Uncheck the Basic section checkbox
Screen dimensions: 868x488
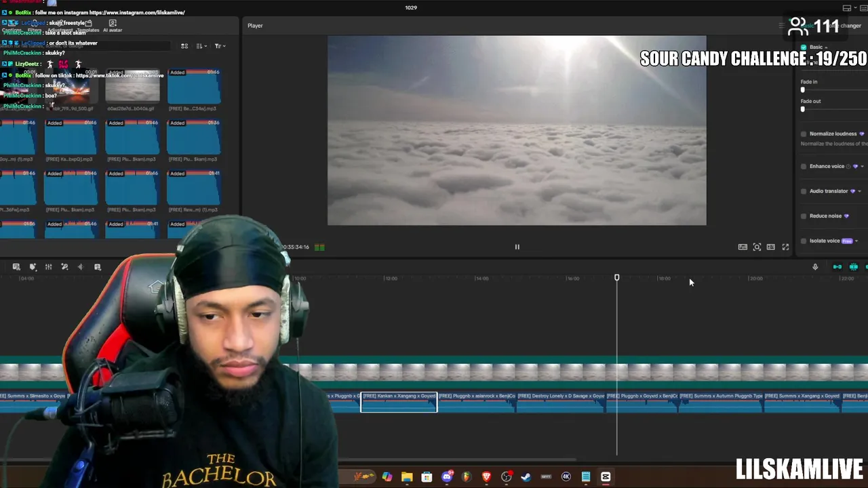coord(804,47)
